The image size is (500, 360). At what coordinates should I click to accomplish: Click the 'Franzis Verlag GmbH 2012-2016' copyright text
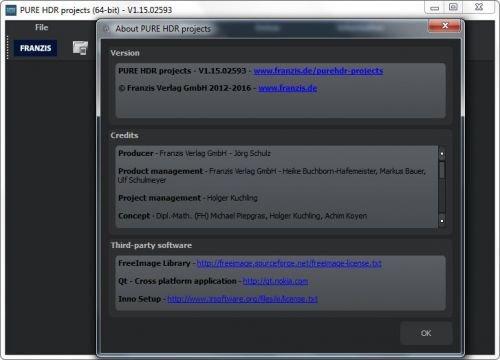pos(185,88)
